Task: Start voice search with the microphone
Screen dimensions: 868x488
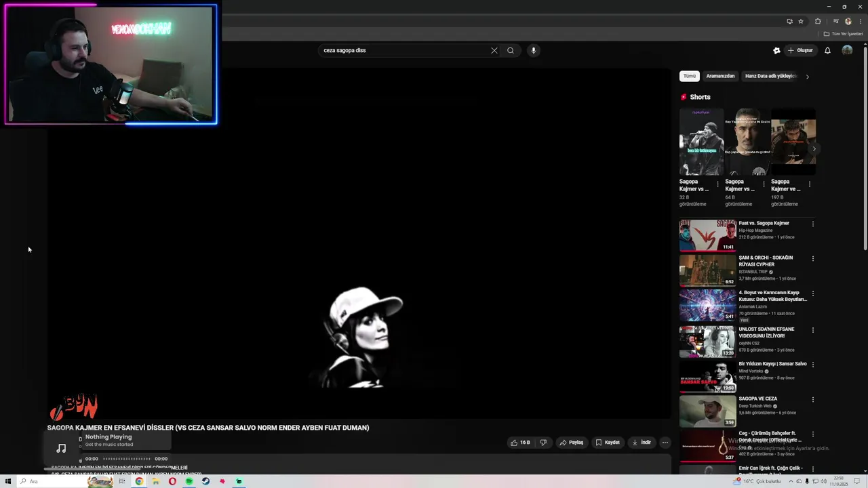Action: coord(534,50)
